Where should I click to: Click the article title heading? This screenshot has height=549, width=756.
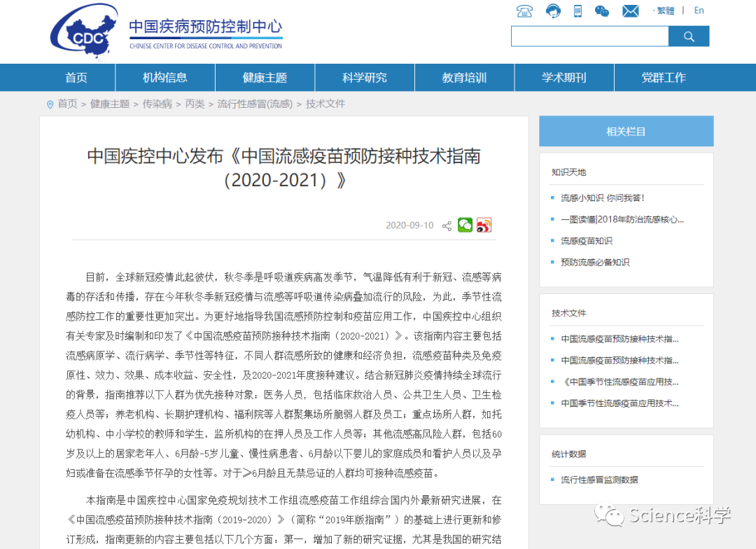click(x=284, y=168)
